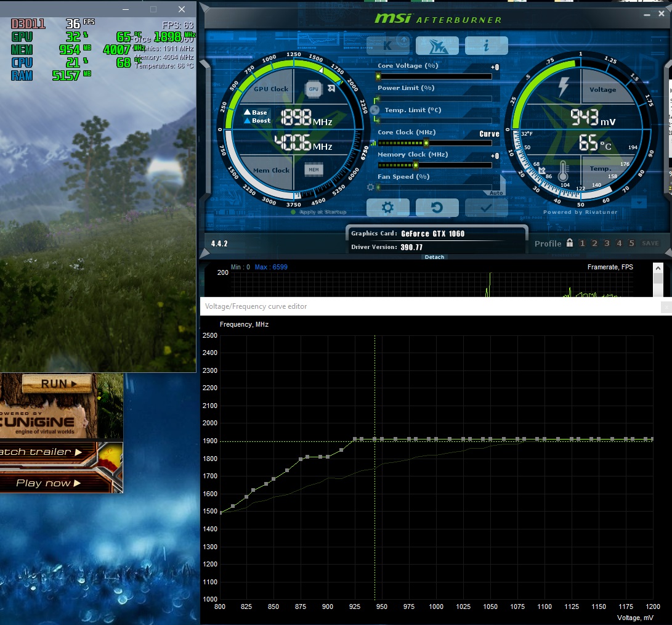Image resolution: width=672 pixels, height=625 pixels.
Task: Click the '4006 MHz' memory clock readout
Action: (x=303, y=142)
